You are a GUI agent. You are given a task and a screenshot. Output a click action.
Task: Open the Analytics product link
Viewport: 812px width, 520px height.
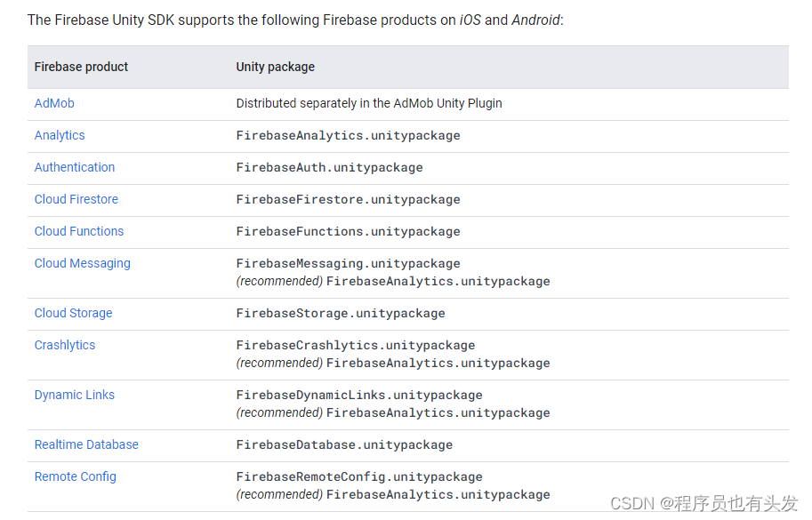[x=60, y=136]
